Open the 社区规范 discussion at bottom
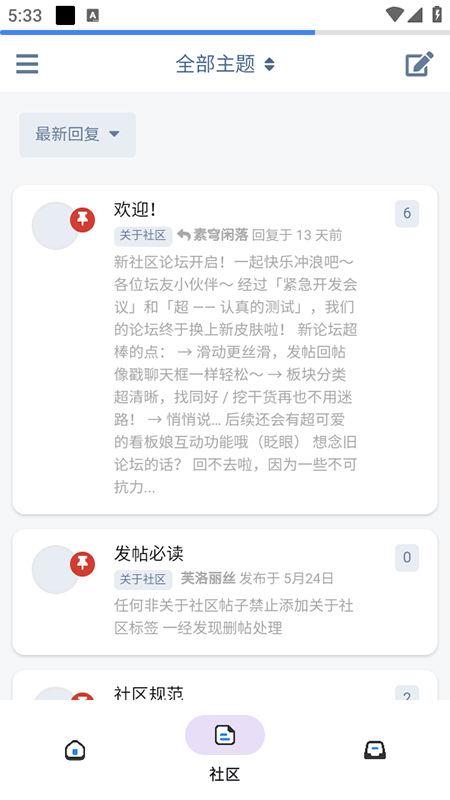450x800 pixels. [x=148, y=693]
